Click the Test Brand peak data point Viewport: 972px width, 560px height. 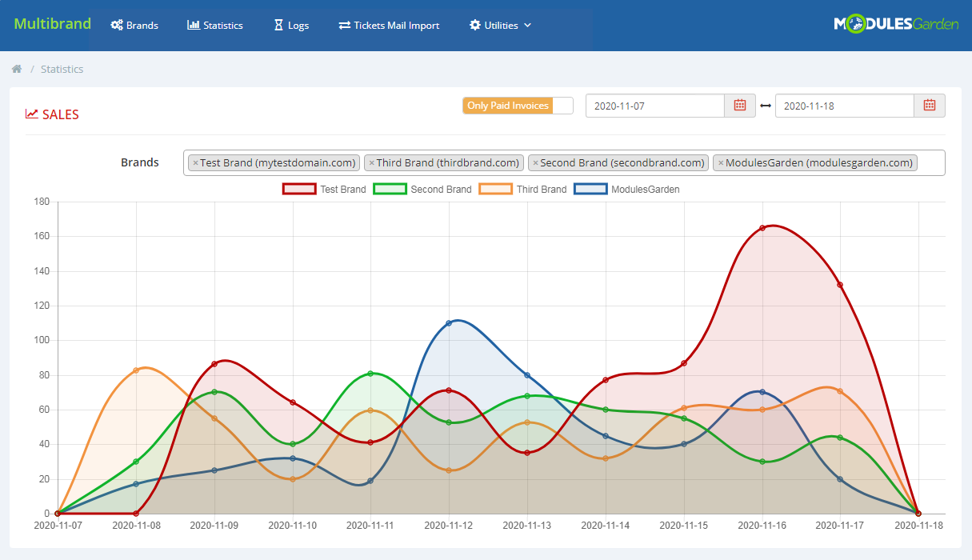point(762,227)
